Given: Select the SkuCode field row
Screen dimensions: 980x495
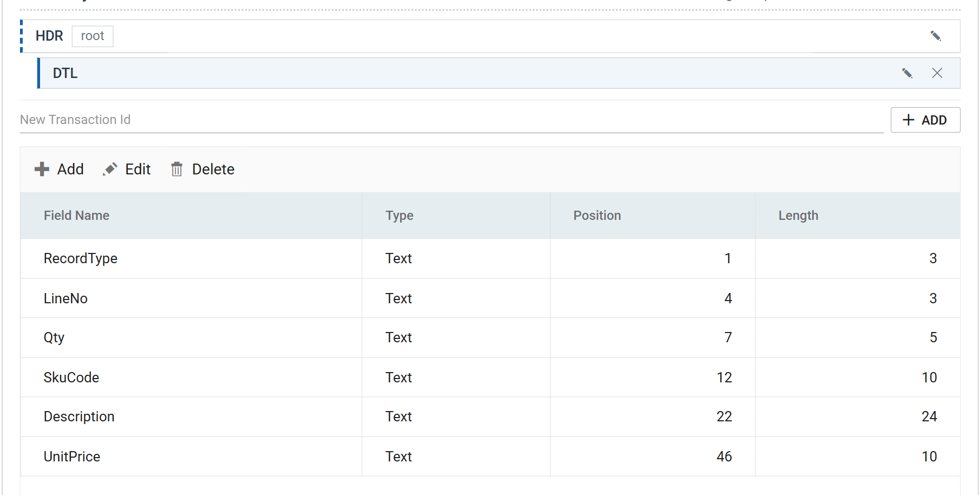Looking at the screenshot, I should [491, 377].
